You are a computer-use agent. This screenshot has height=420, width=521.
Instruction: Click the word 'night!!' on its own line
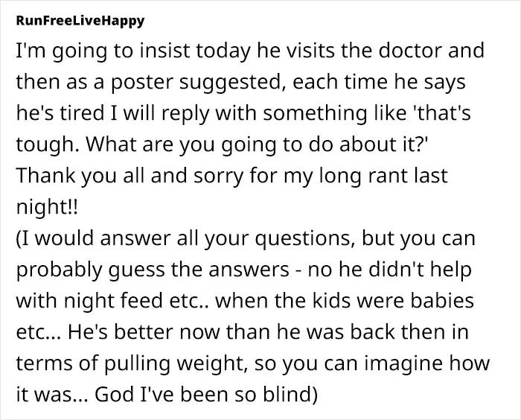click(x=47, y=208)
